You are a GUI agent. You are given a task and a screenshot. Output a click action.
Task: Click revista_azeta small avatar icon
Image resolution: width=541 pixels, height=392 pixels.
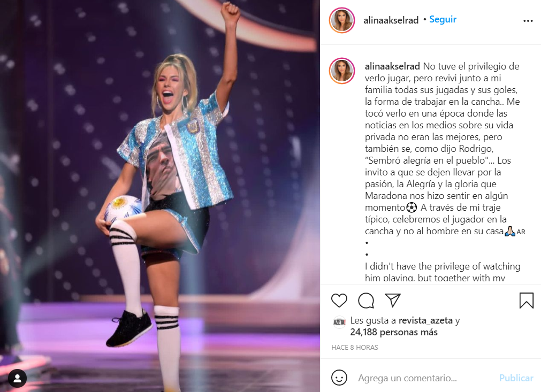point(339,322)
